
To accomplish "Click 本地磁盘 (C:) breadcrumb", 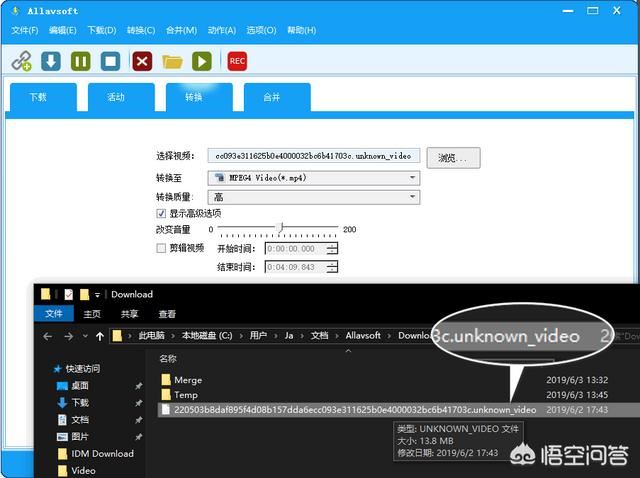I will (x=207, y=336).
